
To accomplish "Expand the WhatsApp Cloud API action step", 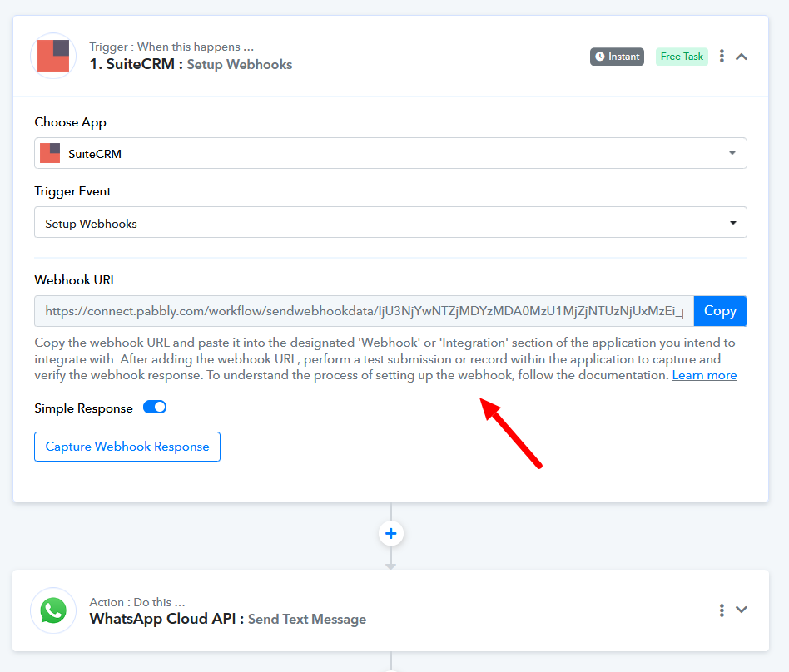I will point(742,610).
